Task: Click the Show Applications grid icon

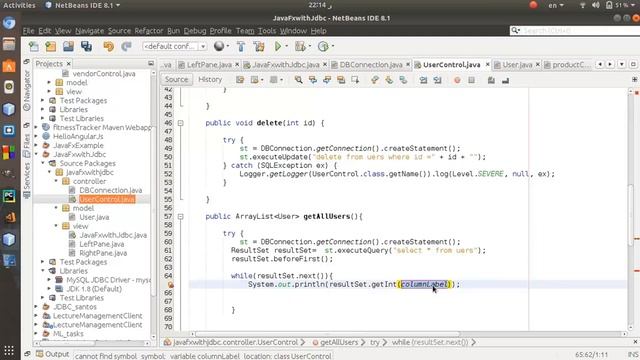Action: tap(9, 350)
